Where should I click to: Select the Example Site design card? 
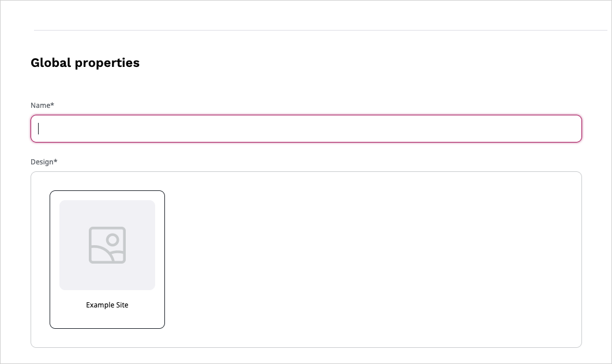pyautogui.click(x=107, y=260)
